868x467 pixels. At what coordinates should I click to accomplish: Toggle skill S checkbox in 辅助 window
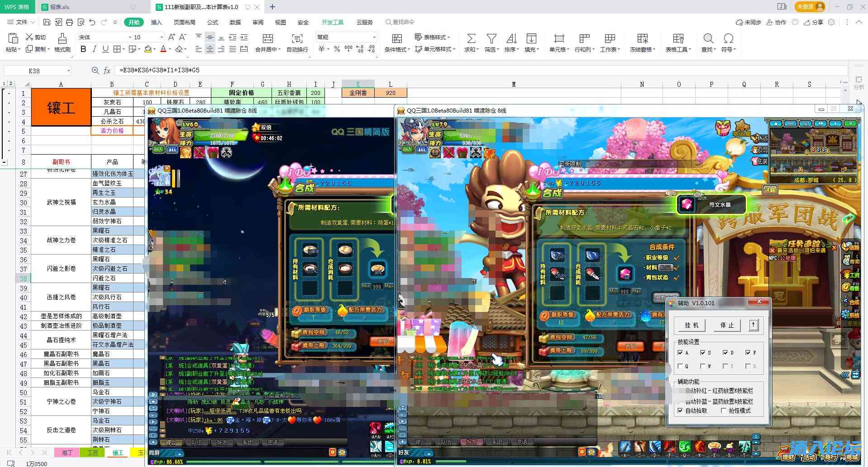coord(702,353)
